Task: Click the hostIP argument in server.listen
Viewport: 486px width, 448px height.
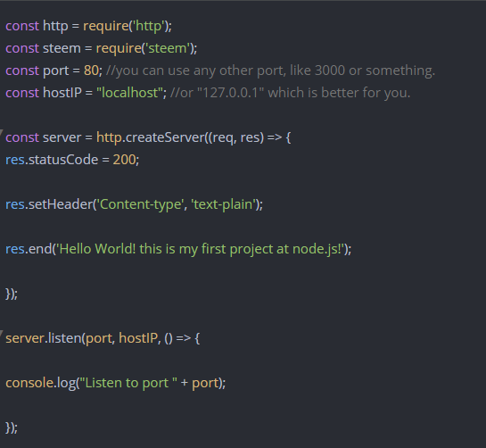Action: tap(138, 338)
